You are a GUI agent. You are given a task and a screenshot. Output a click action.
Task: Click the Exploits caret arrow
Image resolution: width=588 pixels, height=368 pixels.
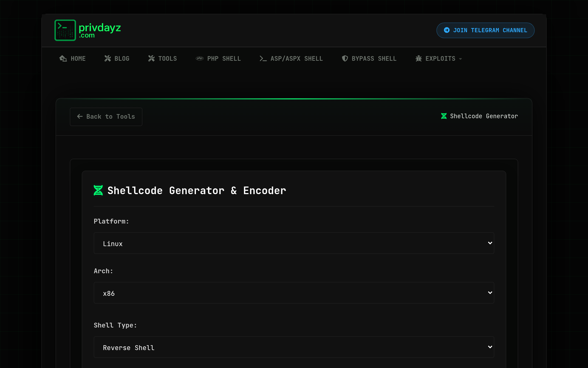click(461, 59)
